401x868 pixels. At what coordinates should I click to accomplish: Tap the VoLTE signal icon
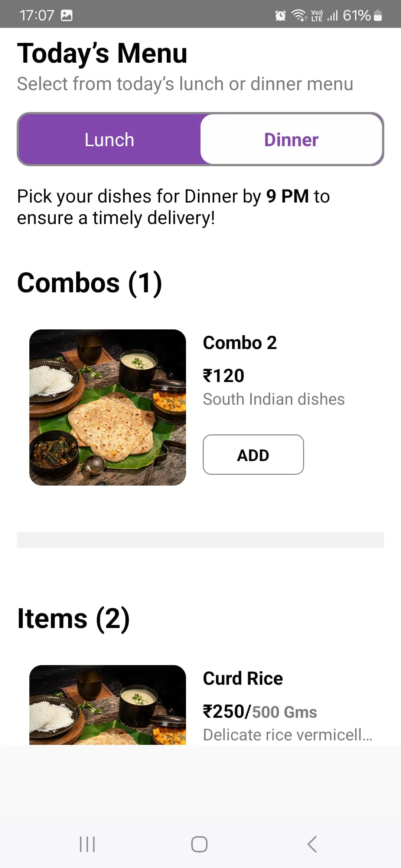coord(317,16)
